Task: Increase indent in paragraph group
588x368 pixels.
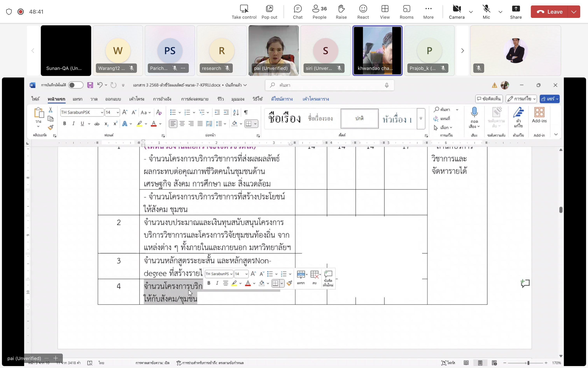Action: click(226, 112)
